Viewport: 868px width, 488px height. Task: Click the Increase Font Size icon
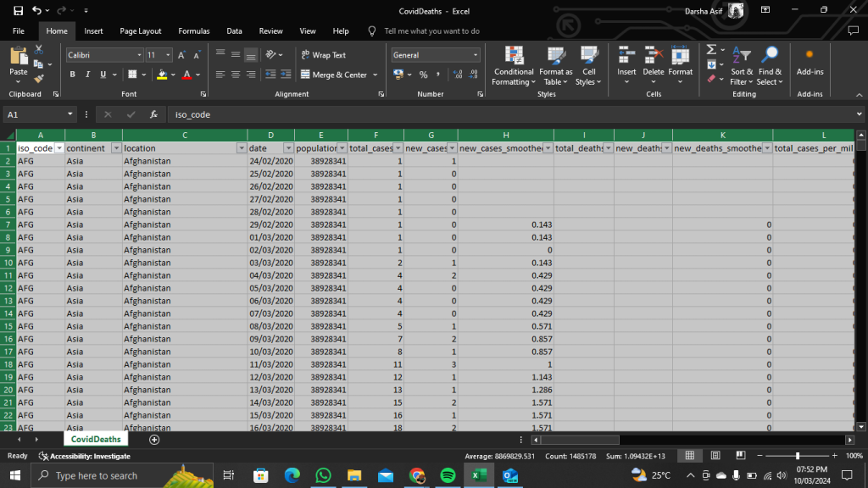click(182, 55)
